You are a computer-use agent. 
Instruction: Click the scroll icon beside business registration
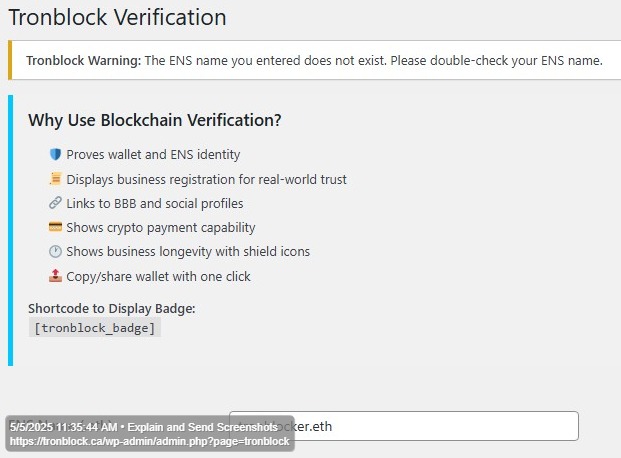coord(56,179)
